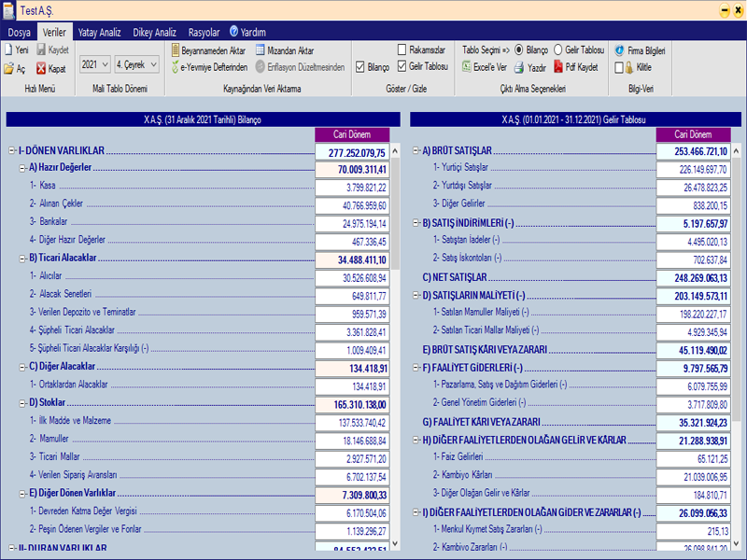Collapse B) SATIŞ İNDİRİMLERİ node

pyautogui.click(x=416, y=223)
